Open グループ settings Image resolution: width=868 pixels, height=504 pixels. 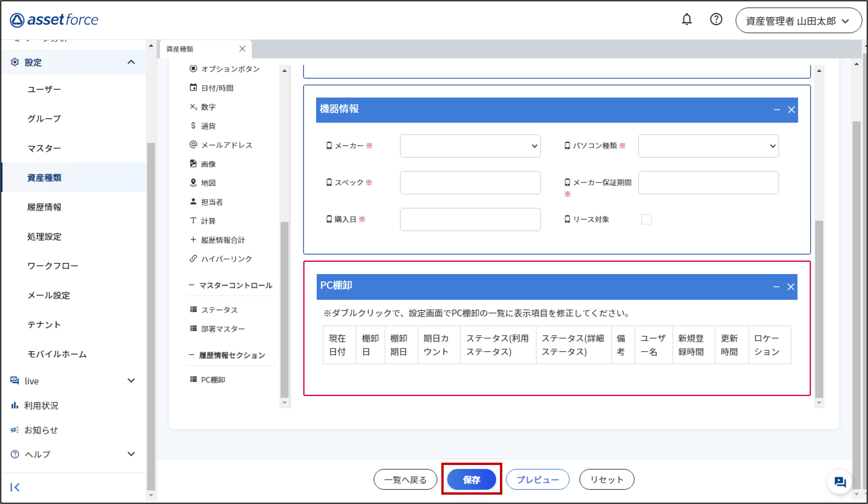pyautogui.click(x=44, y=119)
